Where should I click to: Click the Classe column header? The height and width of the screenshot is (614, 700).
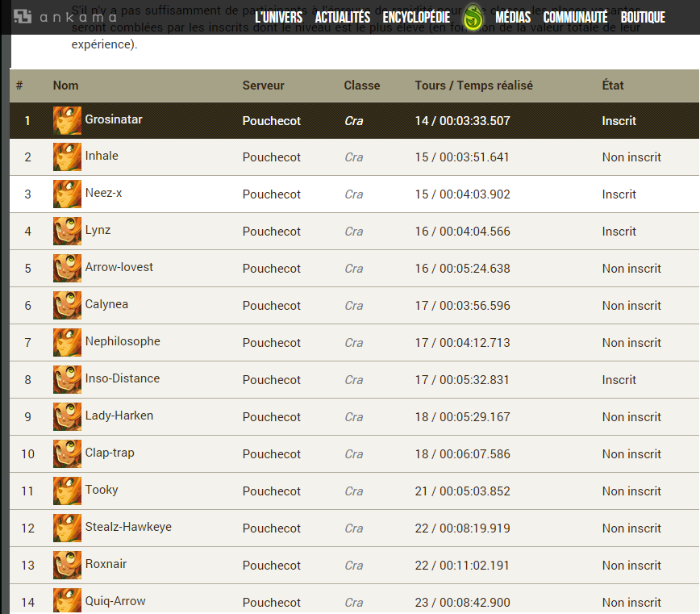[x=361, y=86]
